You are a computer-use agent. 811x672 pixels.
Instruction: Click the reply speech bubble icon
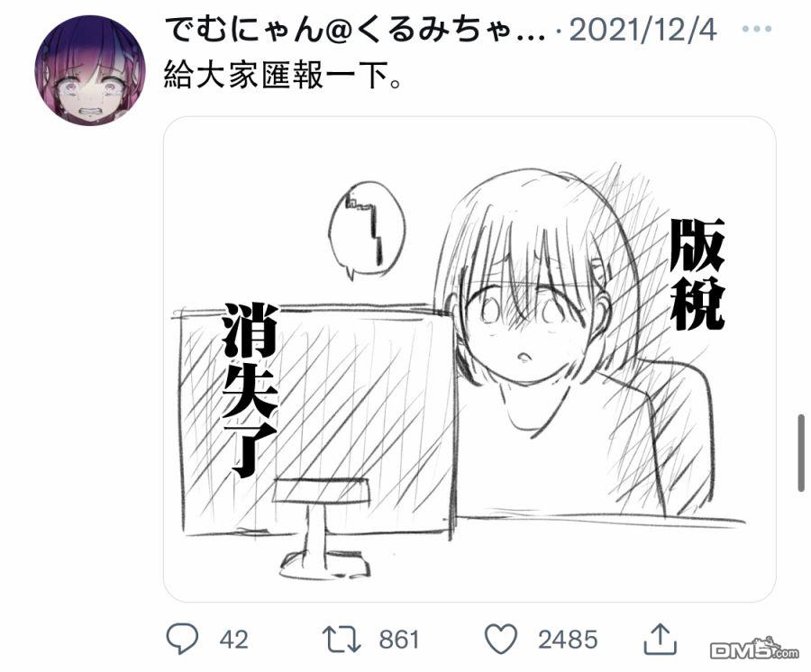click(182, 640)
